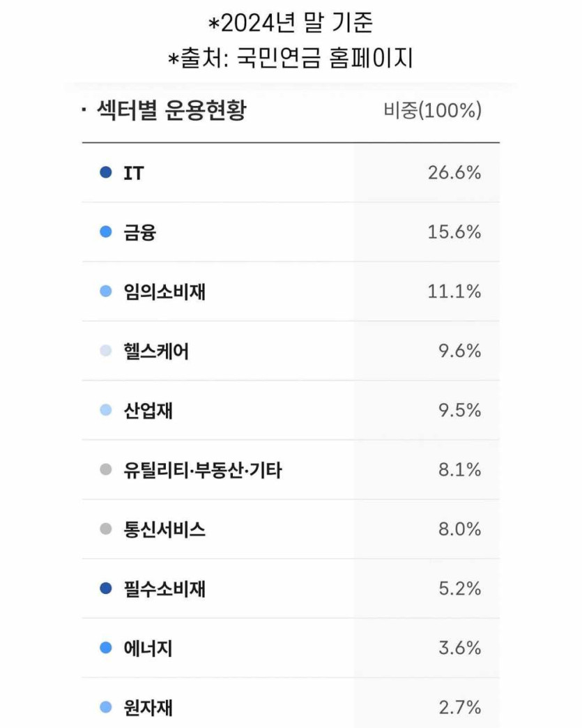Image resolution: width=582 pixels, height=728 pixels.
Task: Click the 26.6% value for IT
Action: 454,173
